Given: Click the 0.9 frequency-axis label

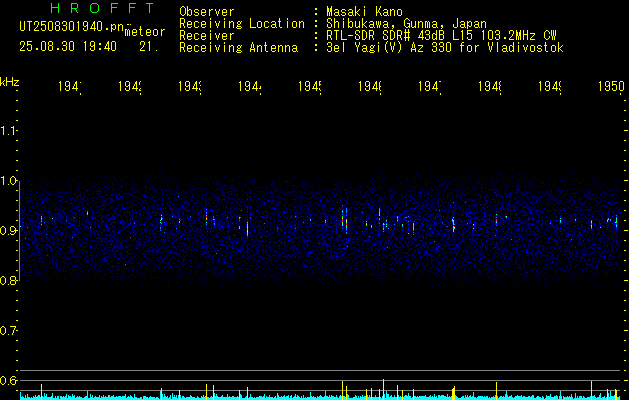Looking at the screenshot, I should click(9, 231).
